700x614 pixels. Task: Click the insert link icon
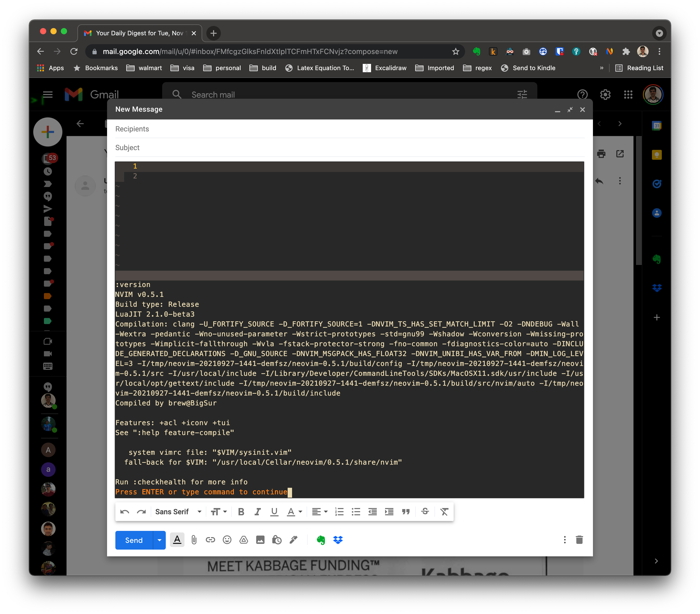pos(210,540)
